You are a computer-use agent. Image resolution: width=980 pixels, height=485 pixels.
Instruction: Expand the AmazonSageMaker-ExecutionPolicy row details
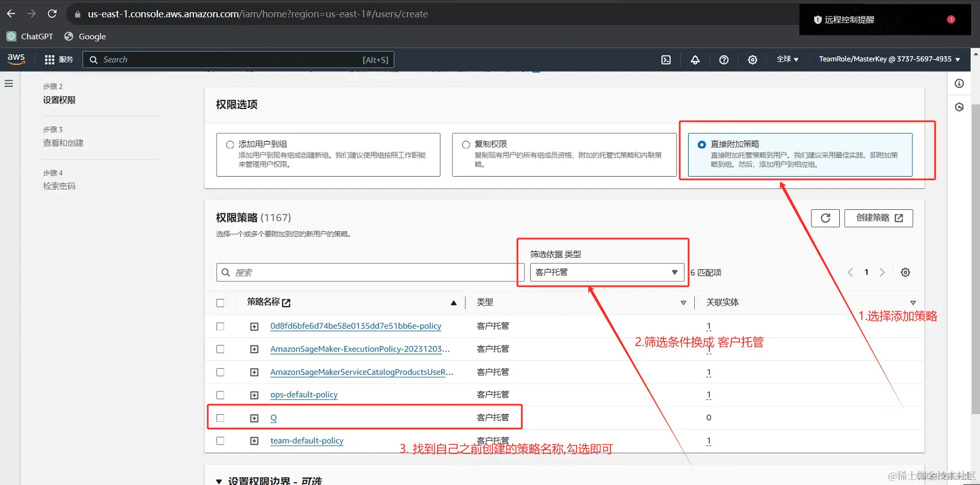tap(254, 349)
